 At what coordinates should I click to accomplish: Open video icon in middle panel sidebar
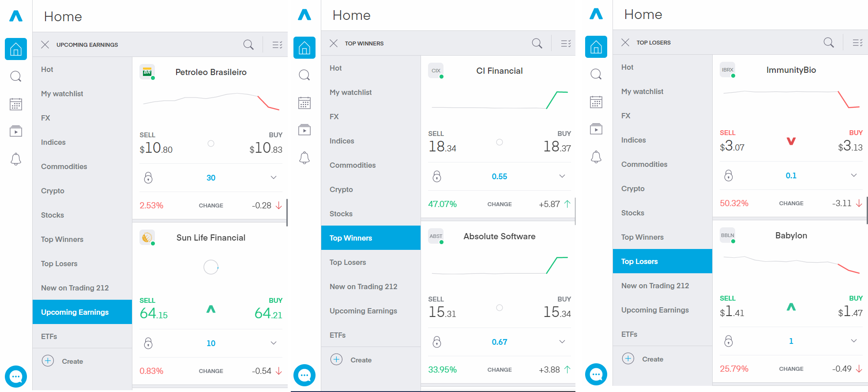(304, 130)
